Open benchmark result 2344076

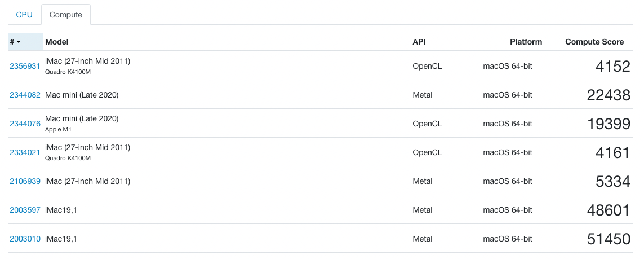(25, 124)
